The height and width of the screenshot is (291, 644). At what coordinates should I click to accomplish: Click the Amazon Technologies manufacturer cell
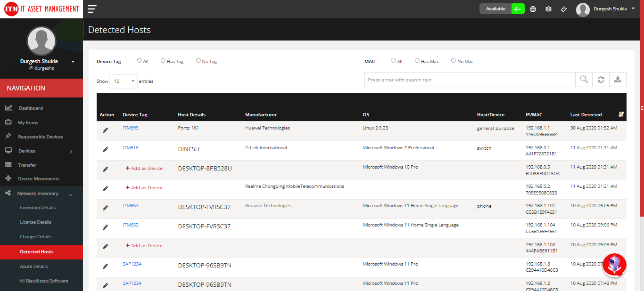[x=268, y=206]
